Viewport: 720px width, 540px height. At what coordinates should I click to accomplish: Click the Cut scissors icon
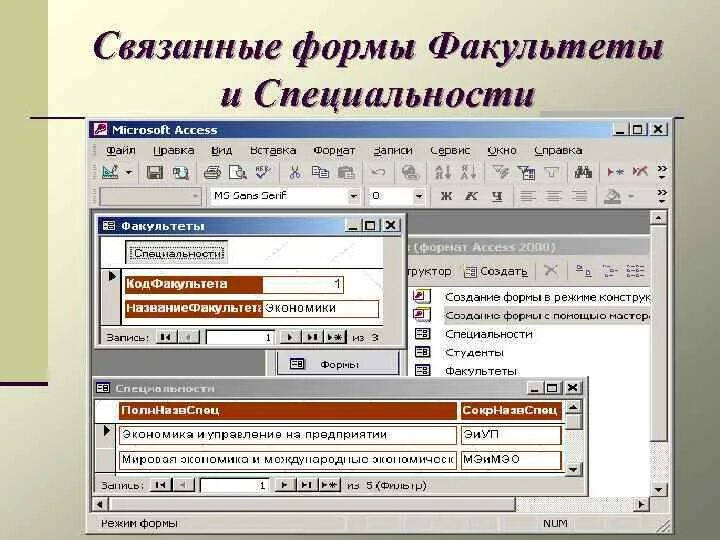click(295, 173)
